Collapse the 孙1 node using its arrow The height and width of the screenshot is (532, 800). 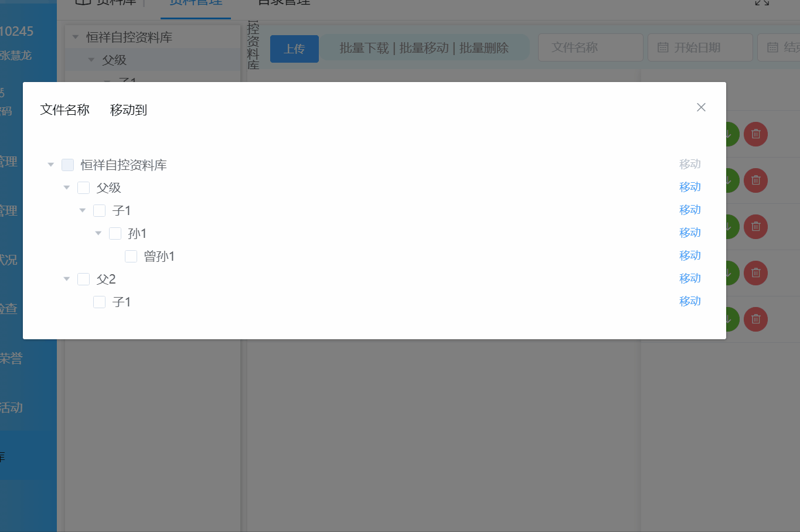click(x=98, y=233)
